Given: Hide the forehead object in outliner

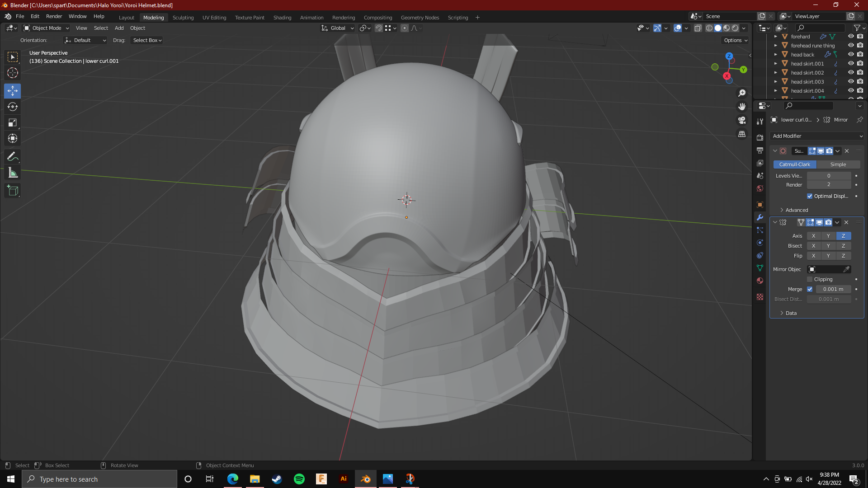Looking at the screenshot, I should (851, 37).
